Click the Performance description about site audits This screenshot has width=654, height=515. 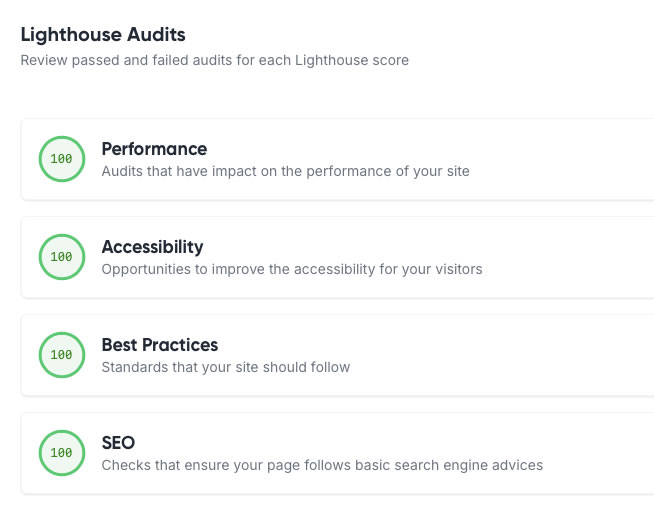coord(285,171)
